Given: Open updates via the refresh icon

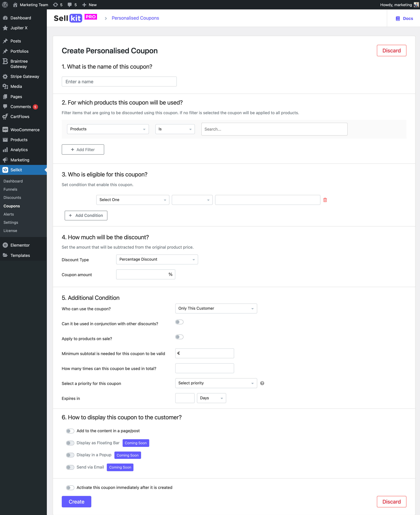Looking at the screenshot, I should click(x=55, y=5).
